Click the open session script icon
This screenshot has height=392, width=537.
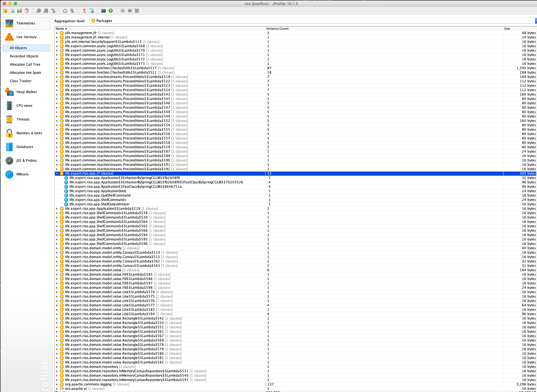coord(12,11)
